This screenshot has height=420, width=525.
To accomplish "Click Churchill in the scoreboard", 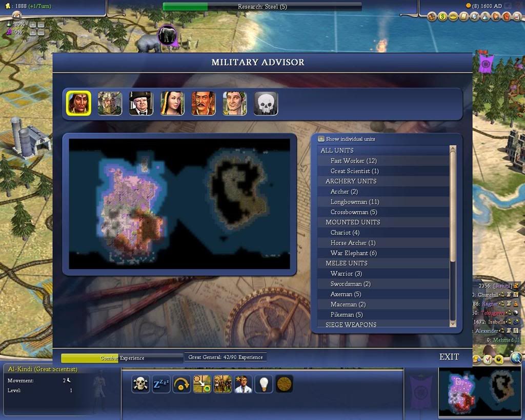I will tap(488, 295).
